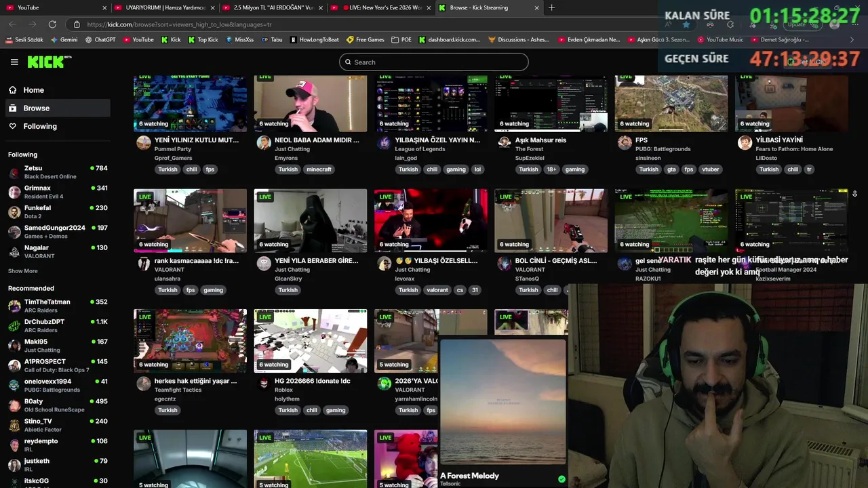The height and width of the screenshot is (488, 868).
Task: Open Zetsu's channel in Following list
Action: click(x=58, y=172)
